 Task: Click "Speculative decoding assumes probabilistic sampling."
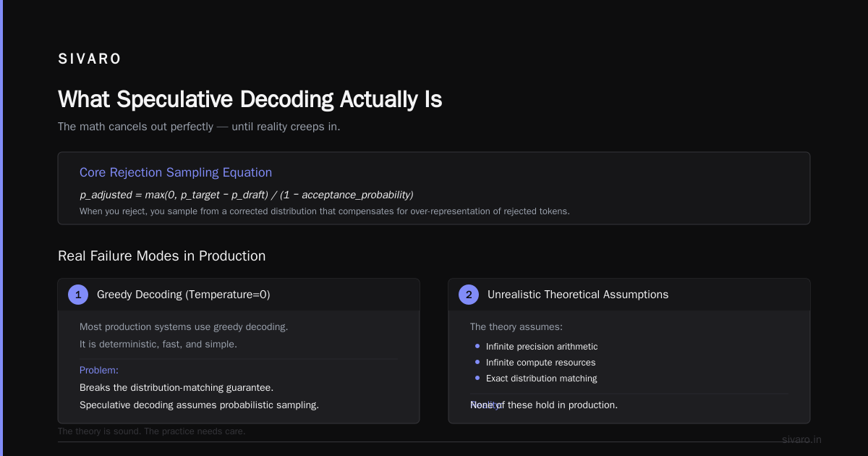pyautogui.click(x=199, y=405)
